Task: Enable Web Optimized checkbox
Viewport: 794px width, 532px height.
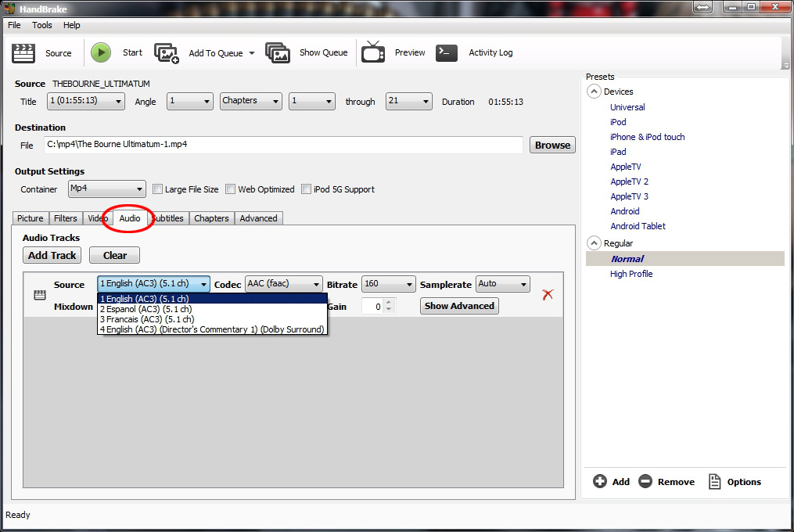Action: coord(231,189)
